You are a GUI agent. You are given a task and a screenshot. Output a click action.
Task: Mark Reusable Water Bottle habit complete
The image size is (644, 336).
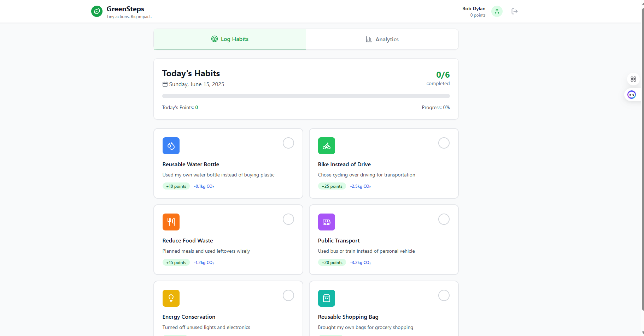pos(288,143)
